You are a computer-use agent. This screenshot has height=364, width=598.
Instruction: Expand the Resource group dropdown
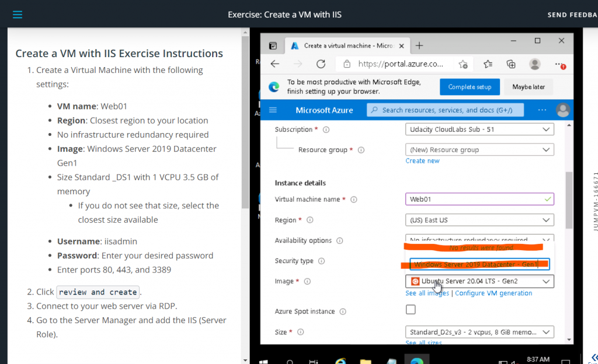tap(479, 150)
